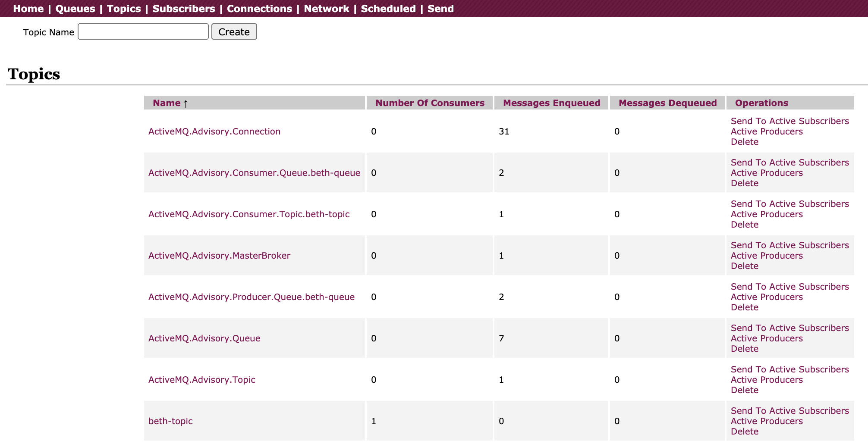868x444 pixels.
Task: Select the 7 enqueued value for Advisory.Queue
Action: [501, 338]
